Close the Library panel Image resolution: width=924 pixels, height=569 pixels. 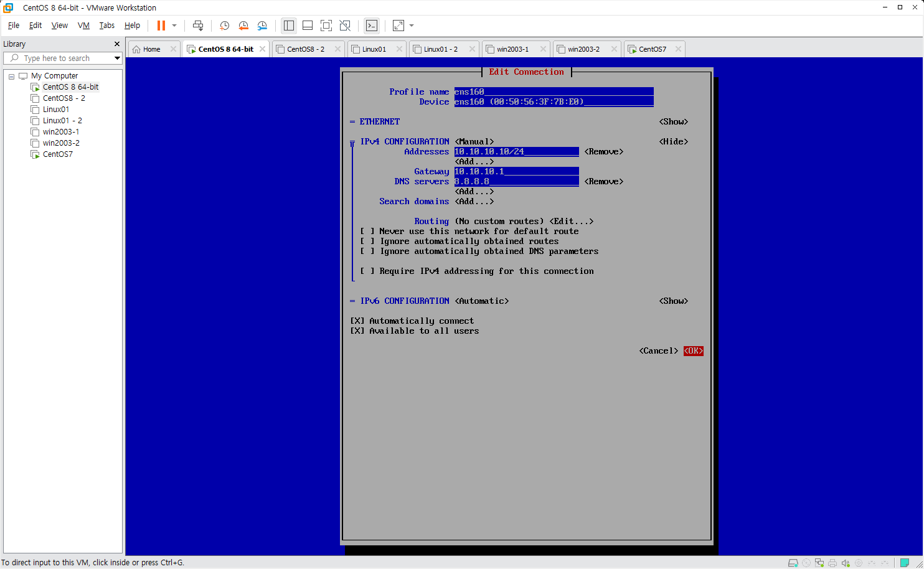pos(116,44)
